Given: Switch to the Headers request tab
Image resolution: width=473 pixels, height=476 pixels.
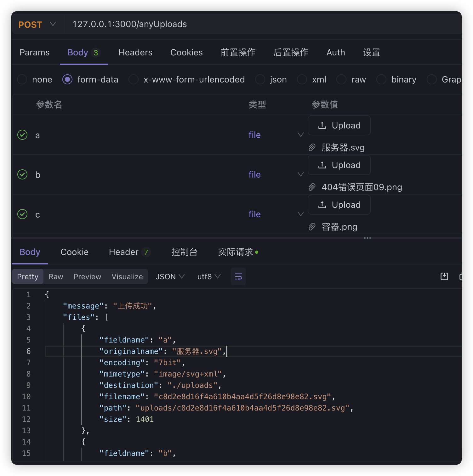Looking at the screenshot, I should pyautogui.click(x=135, y=52).
